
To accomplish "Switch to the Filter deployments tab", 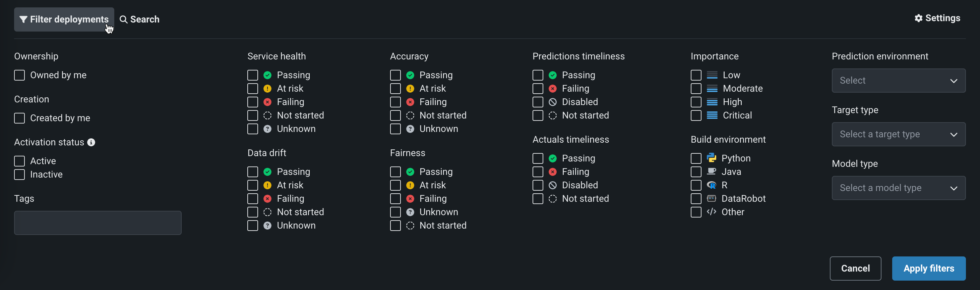I will [64, 19].
